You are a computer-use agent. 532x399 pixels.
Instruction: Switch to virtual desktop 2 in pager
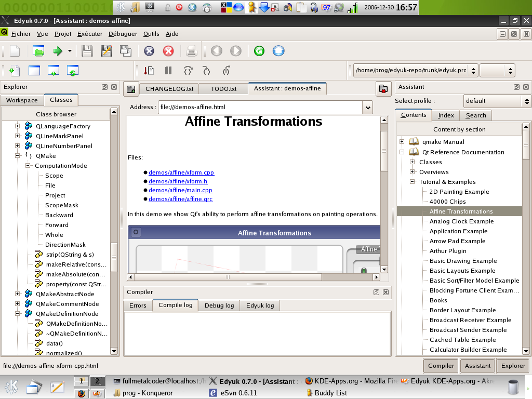(x=97, y=381)
